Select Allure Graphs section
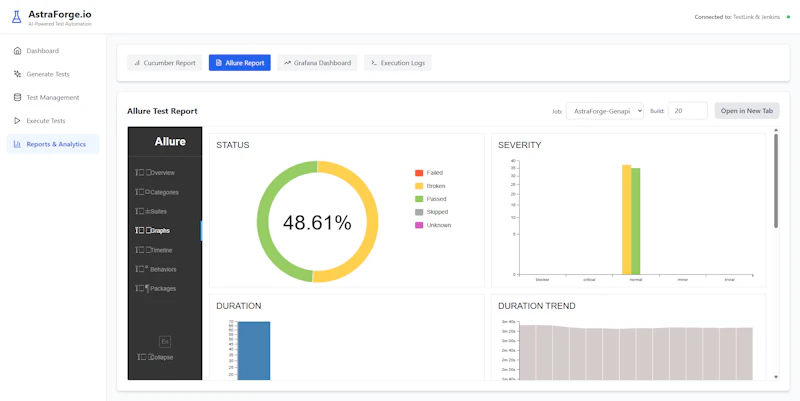Viewport: 800px width, 401px height. 165,231
